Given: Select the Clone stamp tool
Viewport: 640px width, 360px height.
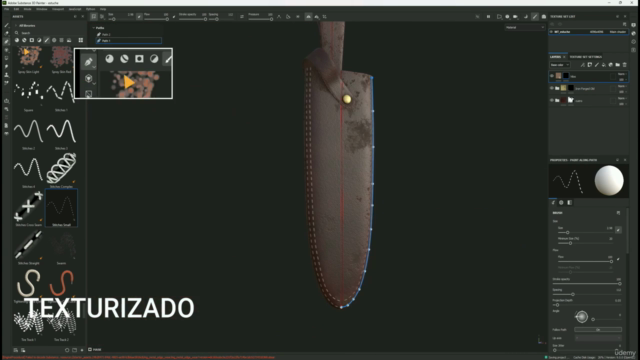Looking at the screenshot, I should [x=7, y=75].
